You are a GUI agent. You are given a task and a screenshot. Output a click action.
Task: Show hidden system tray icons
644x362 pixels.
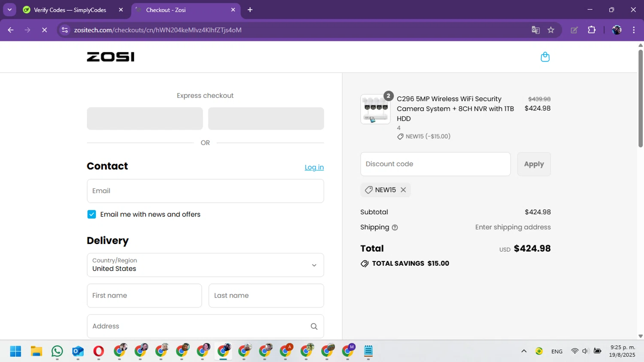[x=524, y=351]
